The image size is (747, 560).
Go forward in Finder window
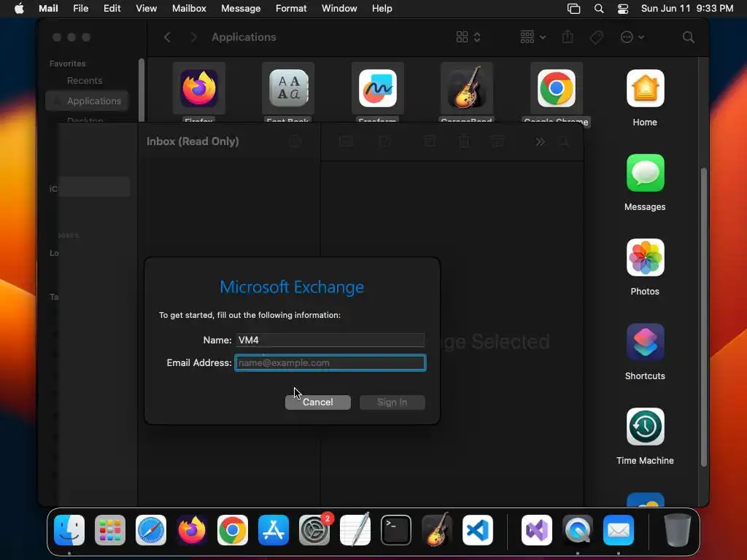tap(193, 37)
